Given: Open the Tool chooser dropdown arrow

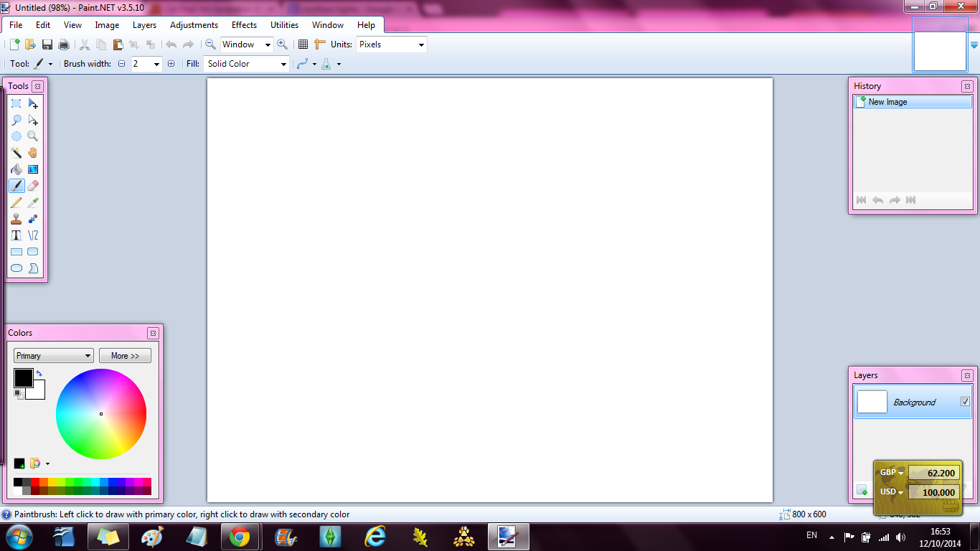Looking at the screenshot, I should 50,64.
